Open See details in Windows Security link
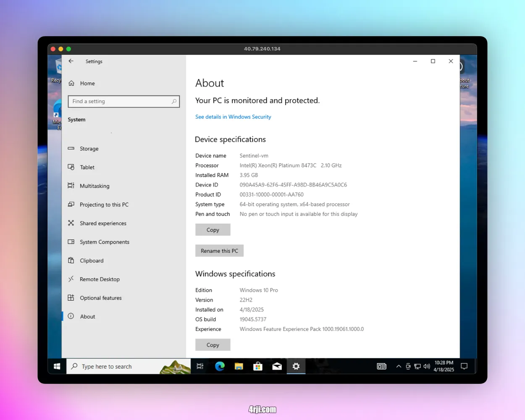 (233, 117)
